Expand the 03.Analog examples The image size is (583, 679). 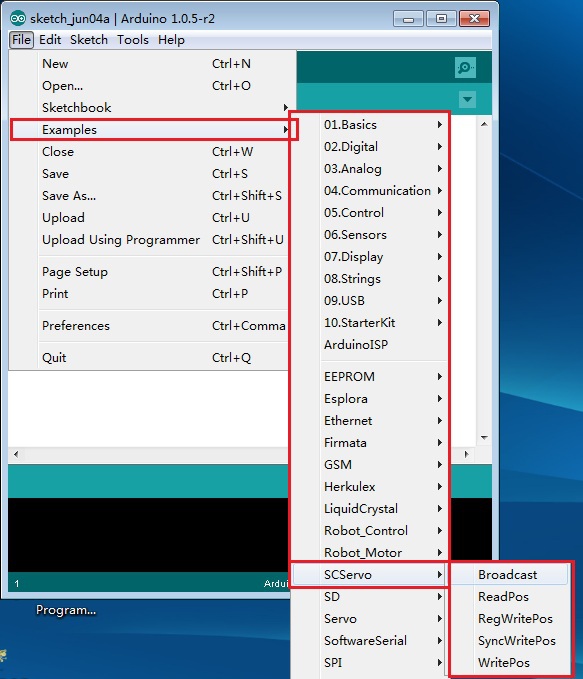coord(370,169)
